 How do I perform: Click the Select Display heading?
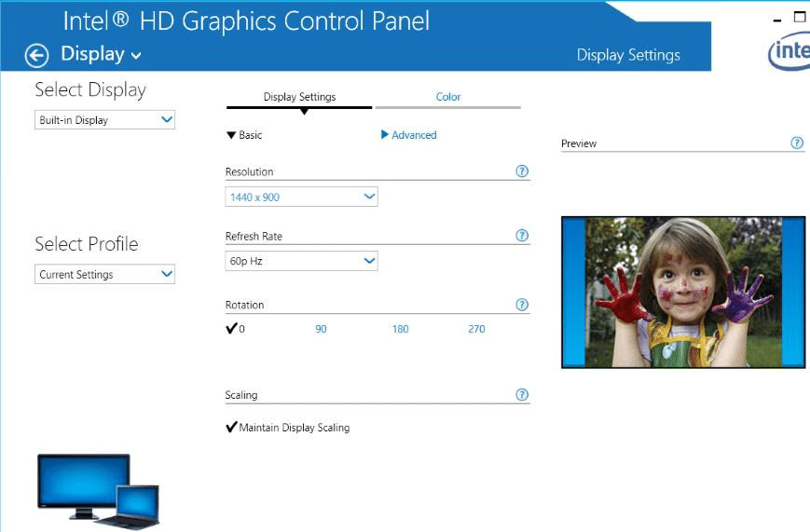click(90, 89)
